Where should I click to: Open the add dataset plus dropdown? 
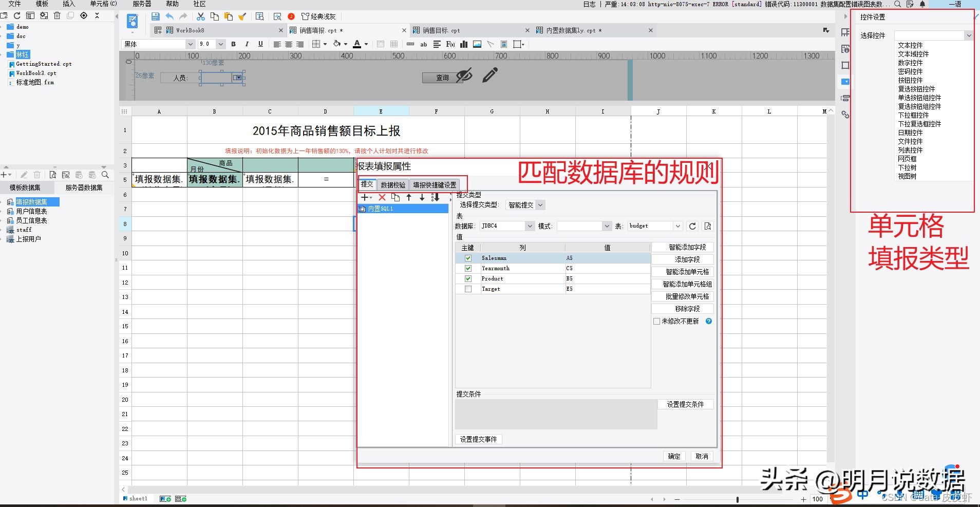tap(7, 175)
